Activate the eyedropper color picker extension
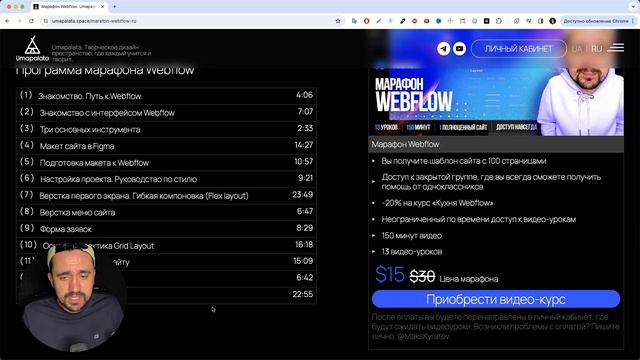 click(x=402, y=21)
